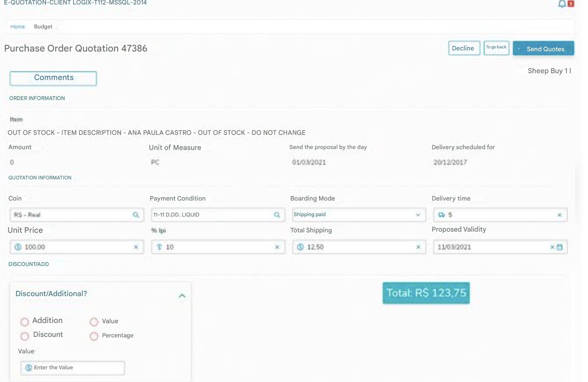Clear the Unit Price value

pyautogui.click(x=136, y=247)
